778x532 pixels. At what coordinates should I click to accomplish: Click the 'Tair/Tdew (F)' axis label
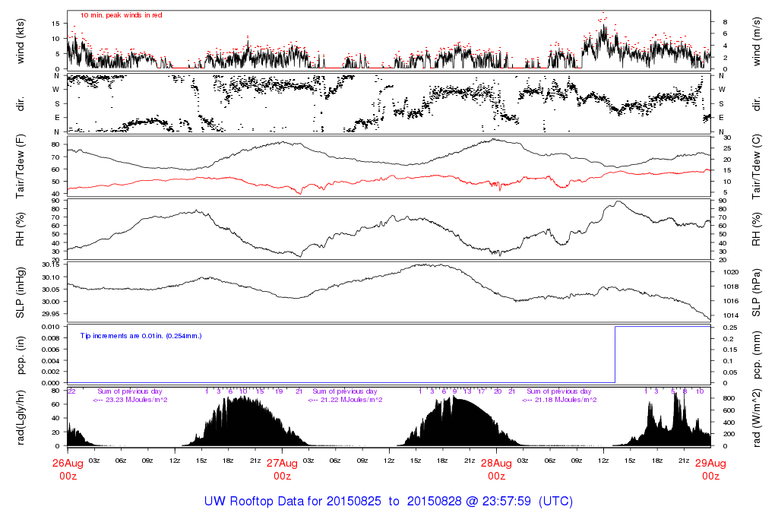tap(21, 166)
